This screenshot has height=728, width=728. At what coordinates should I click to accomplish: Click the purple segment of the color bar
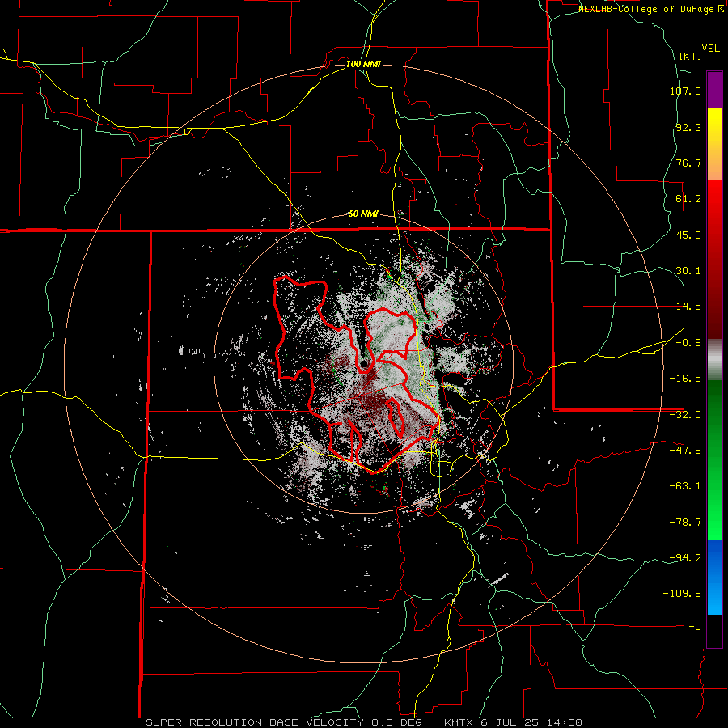[x=714, y=91]
